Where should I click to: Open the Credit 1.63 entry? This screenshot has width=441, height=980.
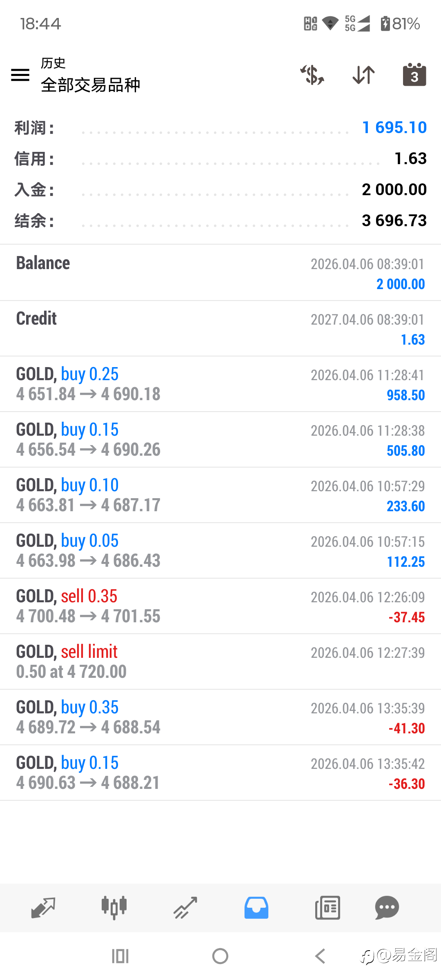(x=220, y=328)
